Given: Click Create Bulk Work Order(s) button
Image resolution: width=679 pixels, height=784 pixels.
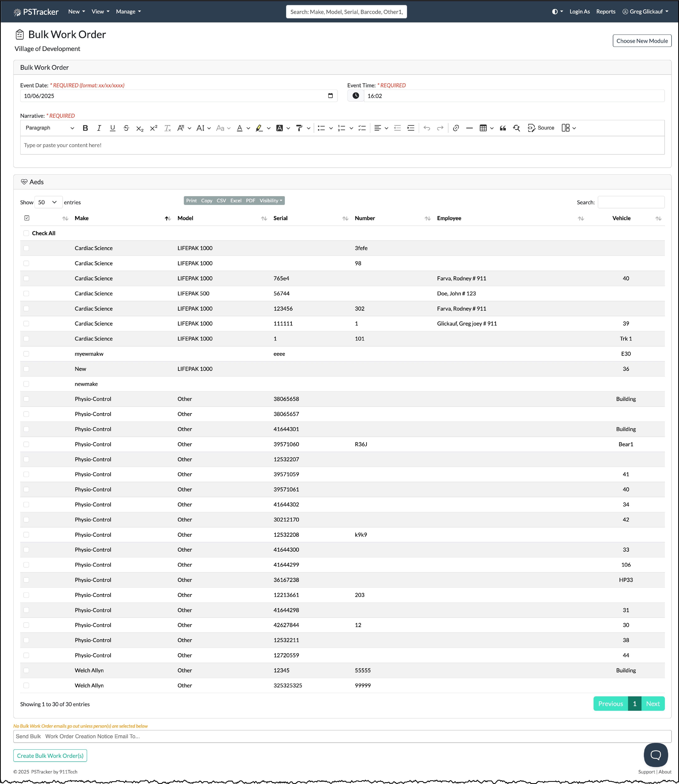Looking at the screenshot, I should pyautogui.click(x=50, y=756).
